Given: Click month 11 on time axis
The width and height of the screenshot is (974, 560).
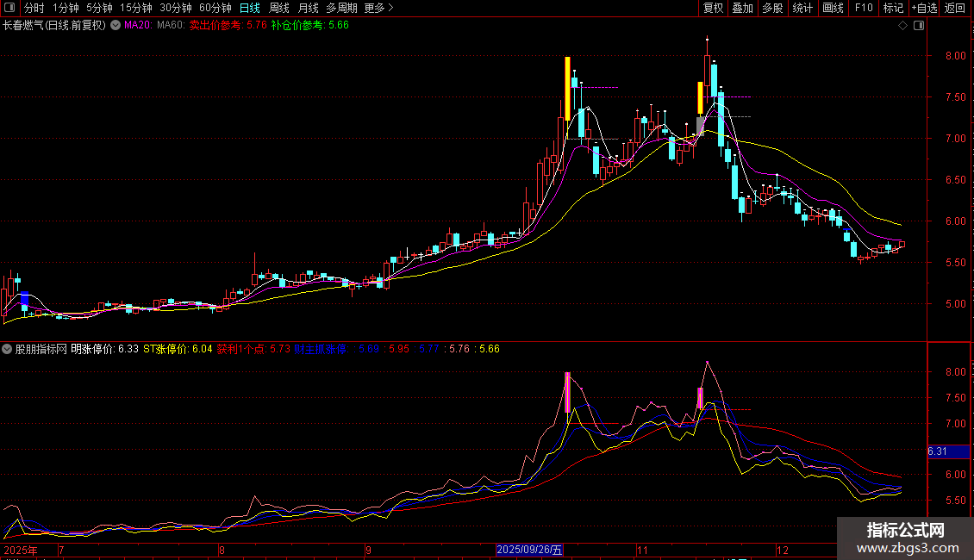Looking at the screenshot, I should 642,550.
